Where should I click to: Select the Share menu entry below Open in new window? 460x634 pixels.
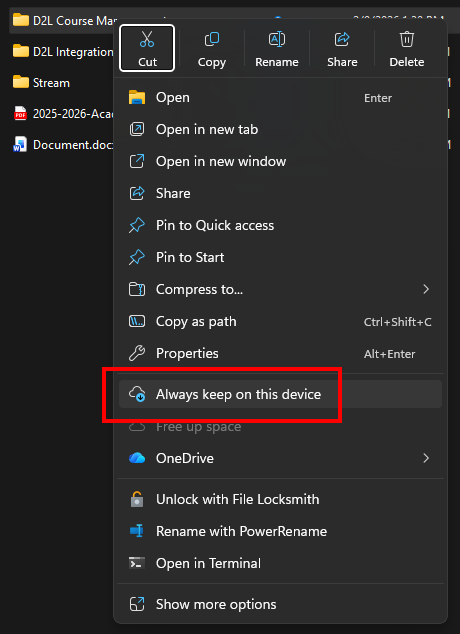tap(280, 194)
